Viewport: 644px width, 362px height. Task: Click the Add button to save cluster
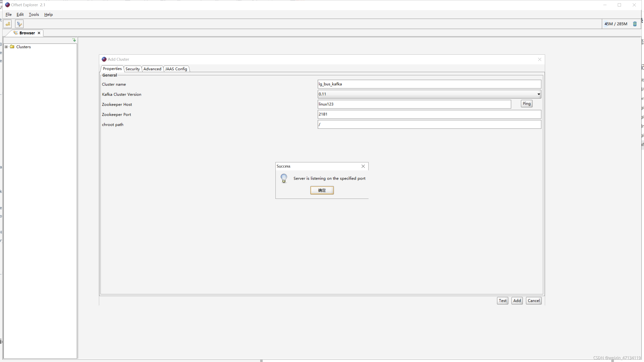(x=517, y=301)
